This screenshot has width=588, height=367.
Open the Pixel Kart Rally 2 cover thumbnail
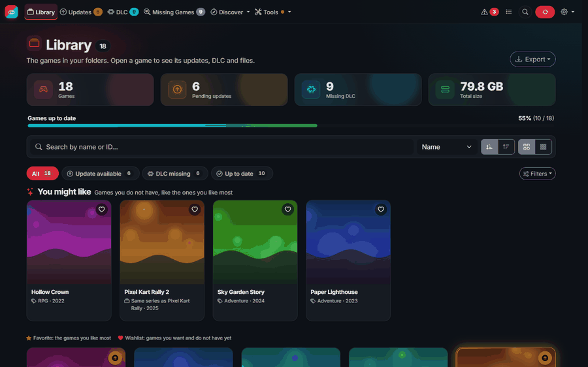(x=162, y=242)
